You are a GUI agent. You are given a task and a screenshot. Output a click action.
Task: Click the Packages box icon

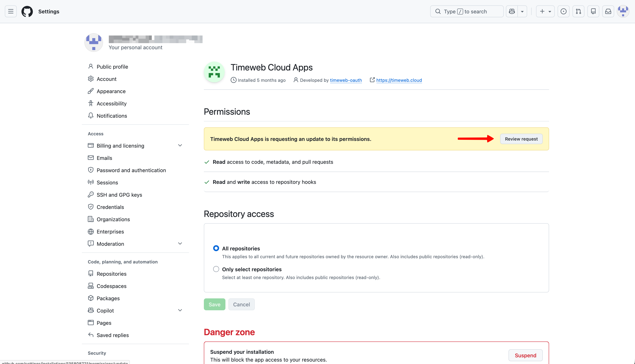[91, 298]
